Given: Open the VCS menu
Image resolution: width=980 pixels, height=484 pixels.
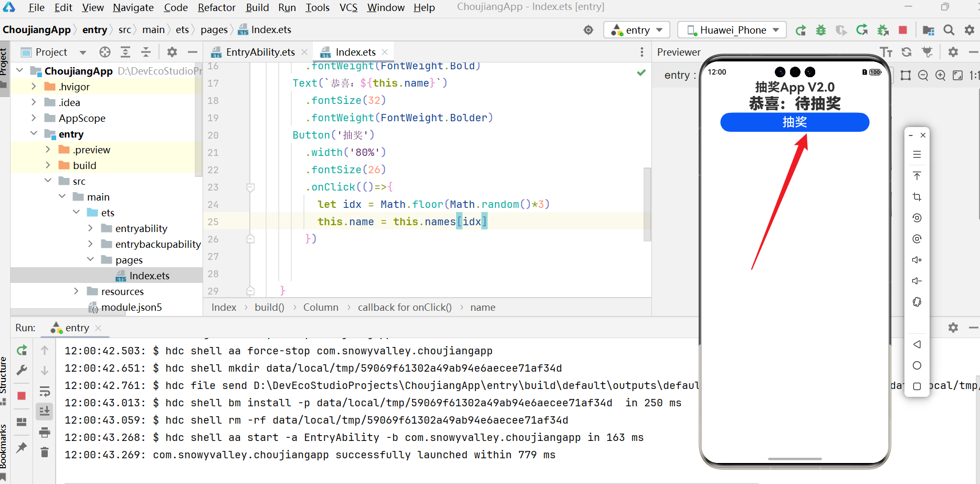Looking at the screenshot, I should [x=349, y=7].
